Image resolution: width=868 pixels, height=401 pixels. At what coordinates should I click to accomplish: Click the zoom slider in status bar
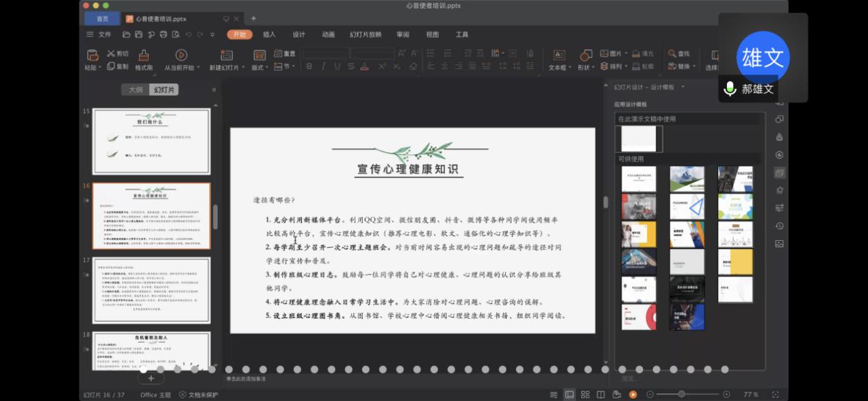click(682, 394)
